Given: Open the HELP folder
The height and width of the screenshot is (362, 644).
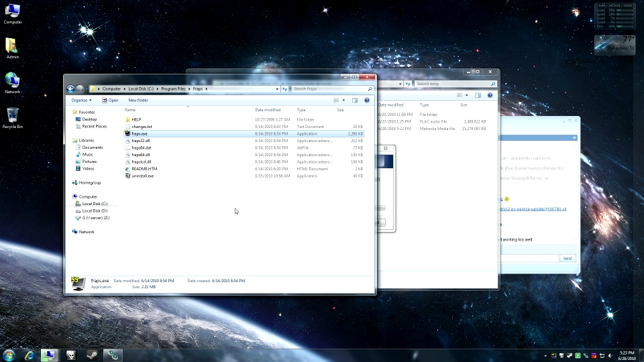Looking at the screenshot, I should coord(136,119).
